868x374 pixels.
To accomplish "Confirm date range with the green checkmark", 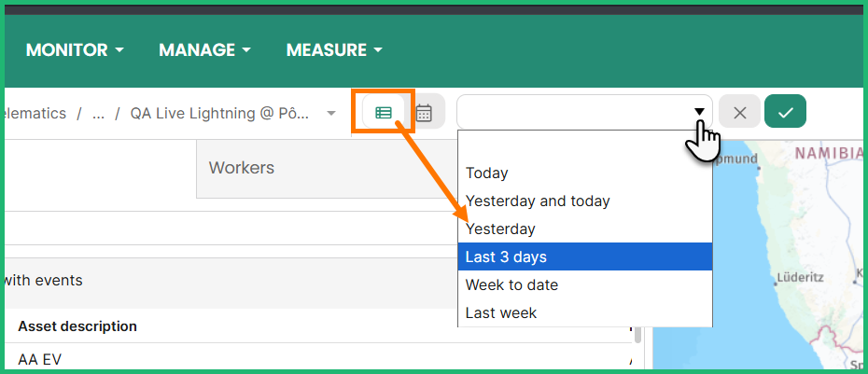I will (785, 113).
